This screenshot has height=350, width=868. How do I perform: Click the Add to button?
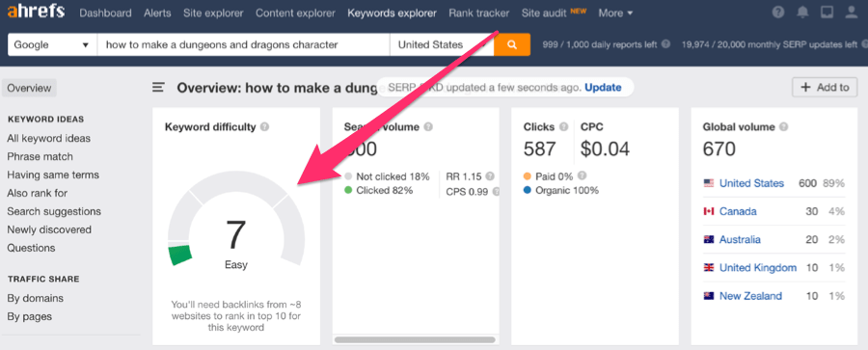(825, 88)
